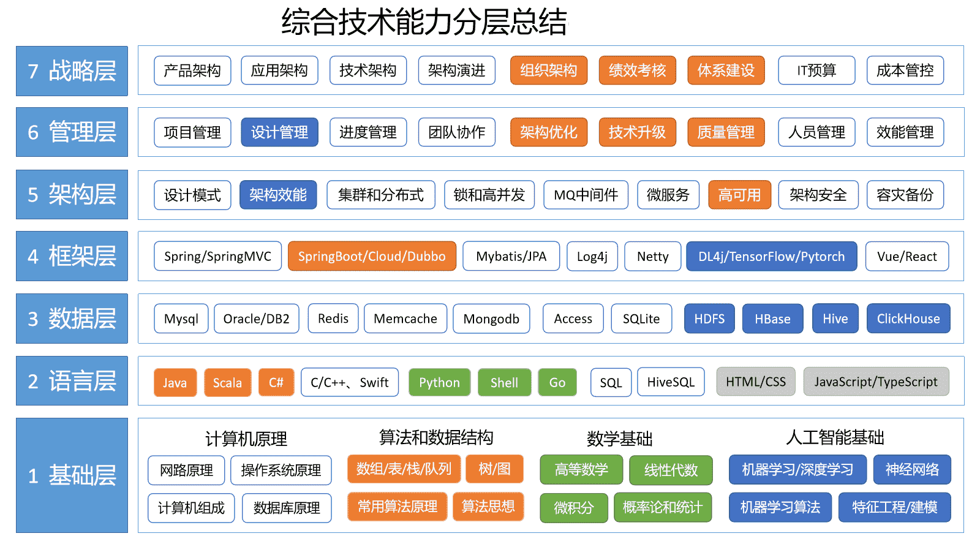Image resolution: width=980 pixels, height=555 pixels.
Task: Click the HiveSQL box
Action: tap(671, 382)
